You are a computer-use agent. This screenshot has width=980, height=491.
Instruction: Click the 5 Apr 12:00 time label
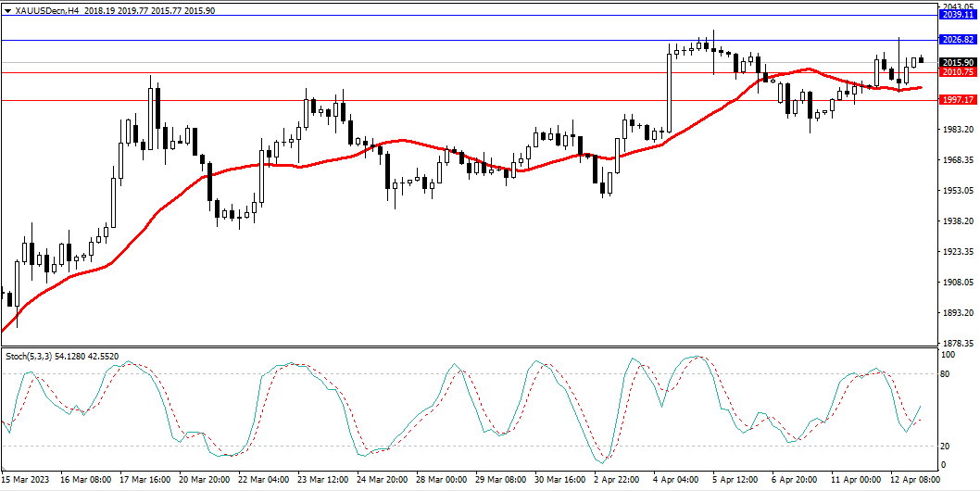click(x=736, y=480)
